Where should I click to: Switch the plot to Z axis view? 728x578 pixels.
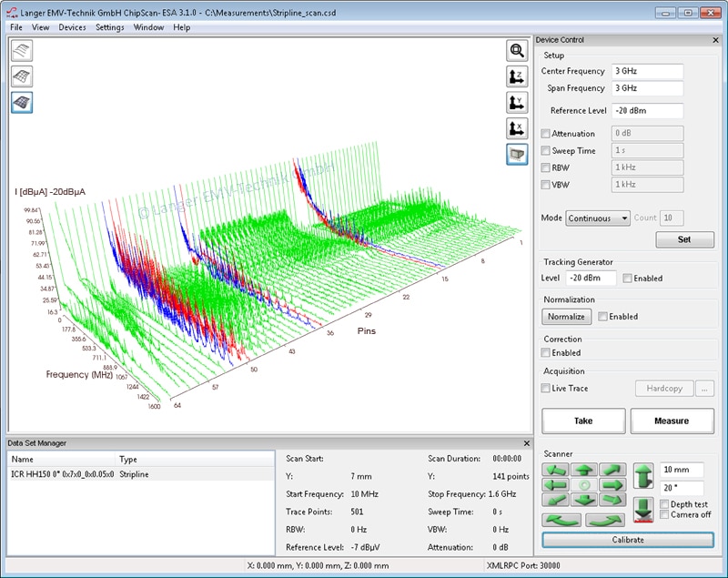point(517,76)
